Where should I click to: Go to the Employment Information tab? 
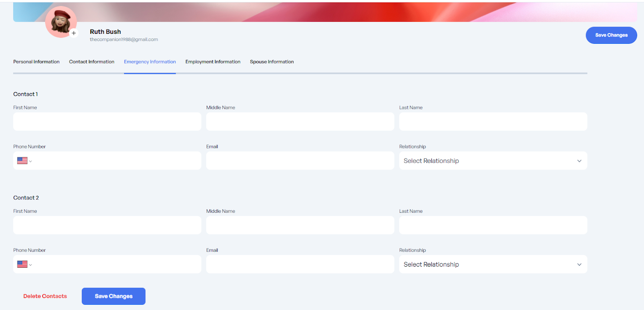213,62
